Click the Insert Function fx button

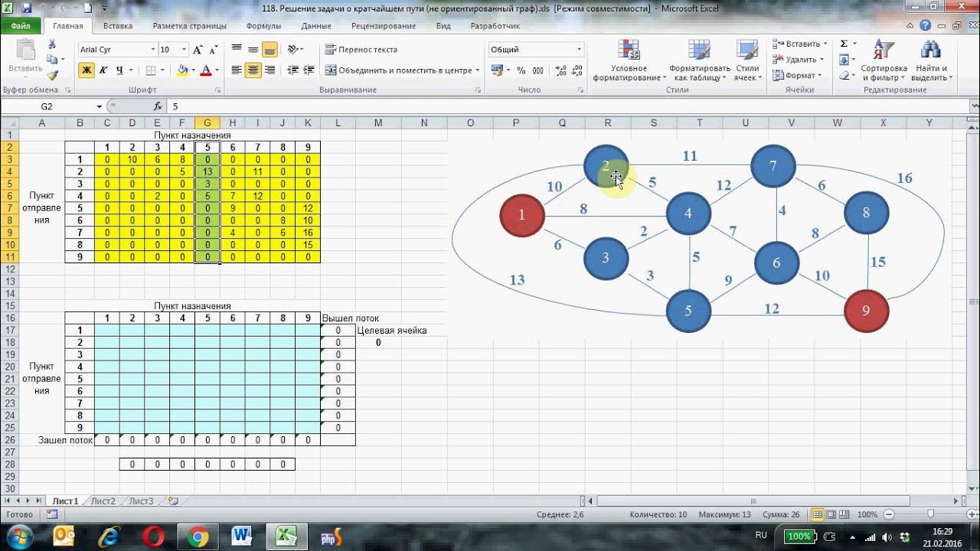tap(158, 106)
